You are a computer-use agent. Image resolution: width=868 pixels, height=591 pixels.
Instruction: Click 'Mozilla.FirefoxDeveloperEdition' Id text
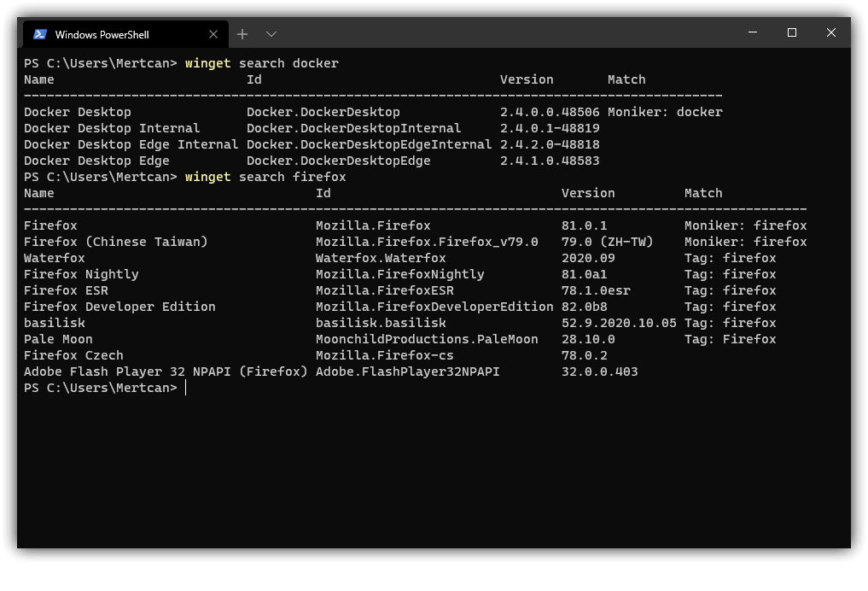pos(434,307)
